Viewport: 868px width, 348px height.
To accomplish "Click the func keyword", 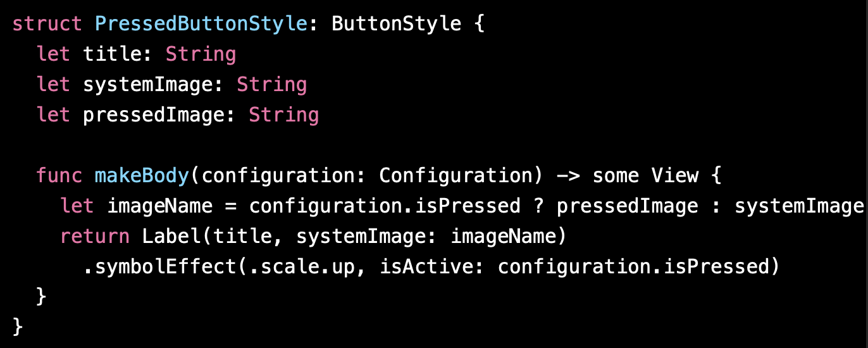I will (59, 175).
